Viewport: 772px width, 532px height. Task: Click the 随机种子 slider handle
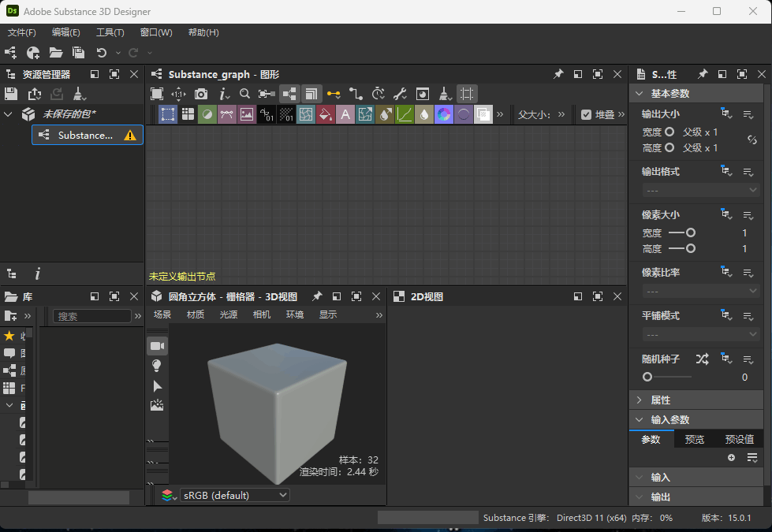pyautogui.click(x=647, y=378)
